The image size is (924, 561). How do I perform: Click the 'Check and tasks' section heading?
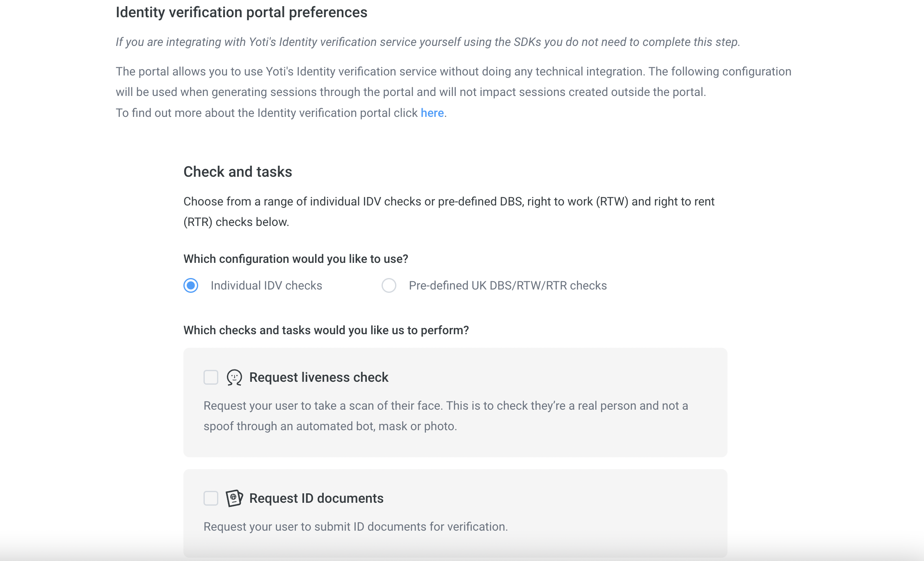point(238,172)
